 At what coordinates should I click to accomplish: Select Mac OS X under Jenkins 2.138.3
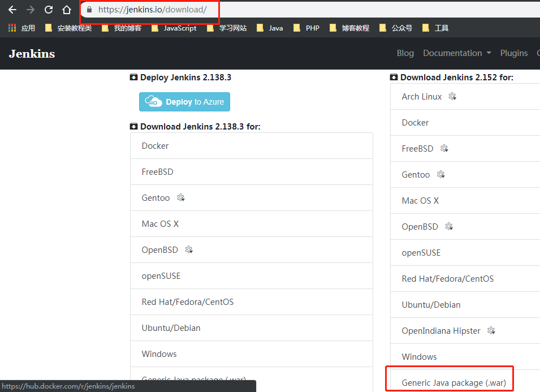pos(252,224)
